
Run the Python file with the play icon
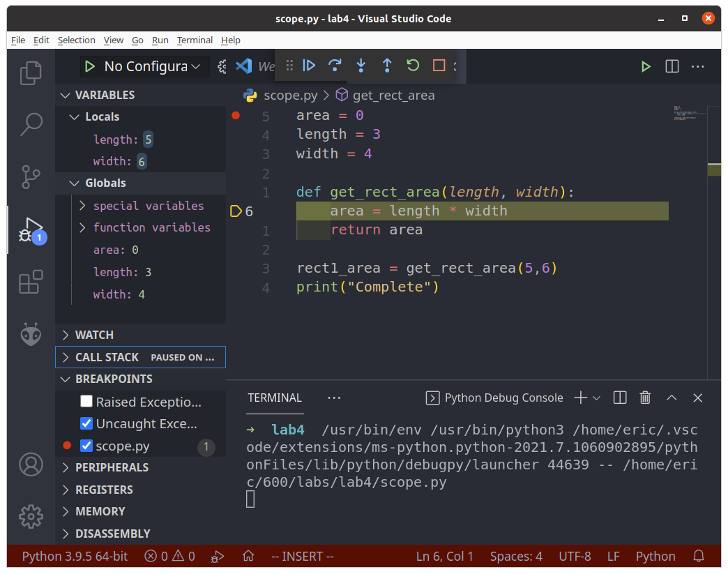(x=645, y=66)
